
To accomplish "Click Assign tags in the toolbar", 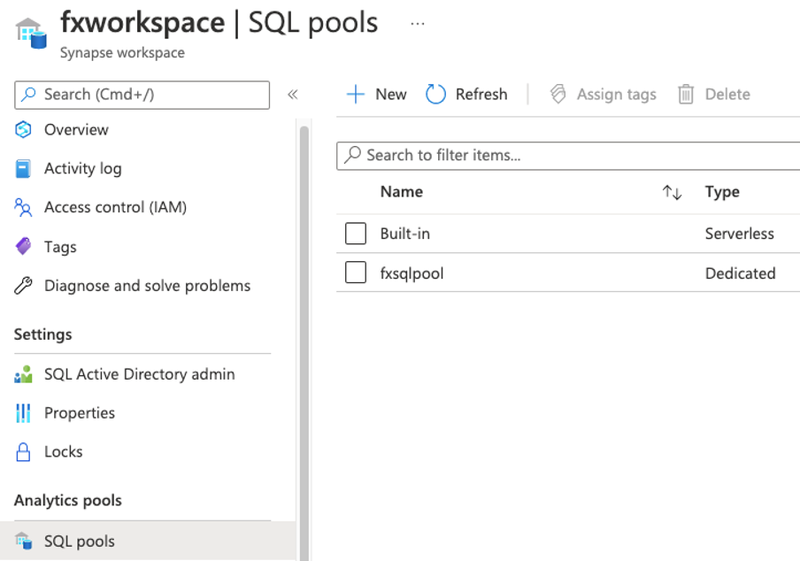I will [616, 94].
